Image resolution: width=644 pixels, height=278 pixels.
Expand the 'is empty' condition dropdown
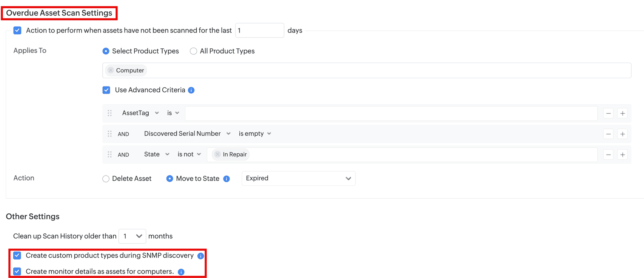(255, 134)
